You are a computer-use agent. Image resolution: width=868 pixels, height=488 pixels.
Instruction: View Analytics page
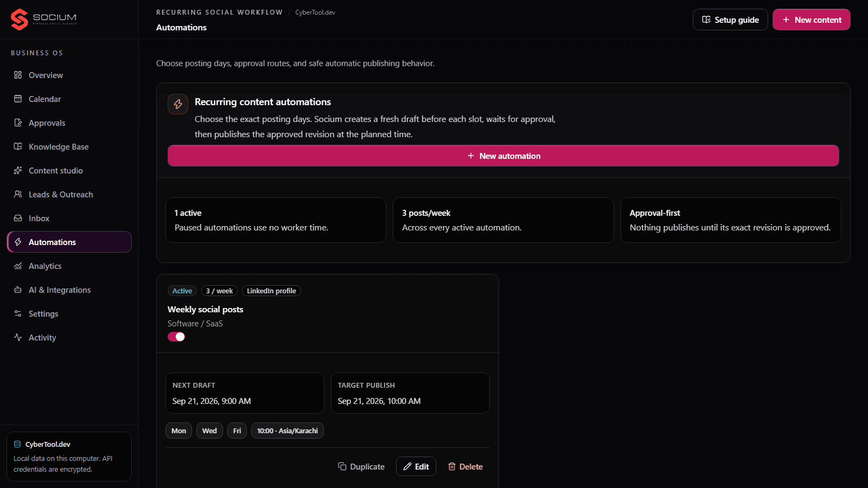[69, 266]
